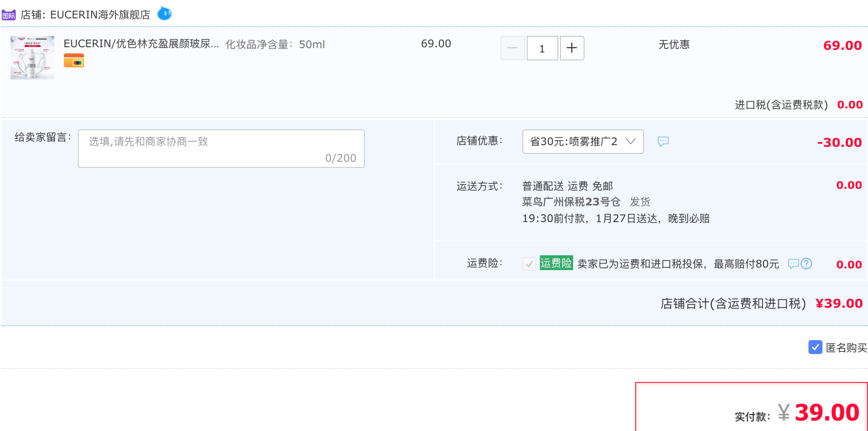
Task: Toggle the shipping insurance checkbox
Action: [x=529, y=264]
